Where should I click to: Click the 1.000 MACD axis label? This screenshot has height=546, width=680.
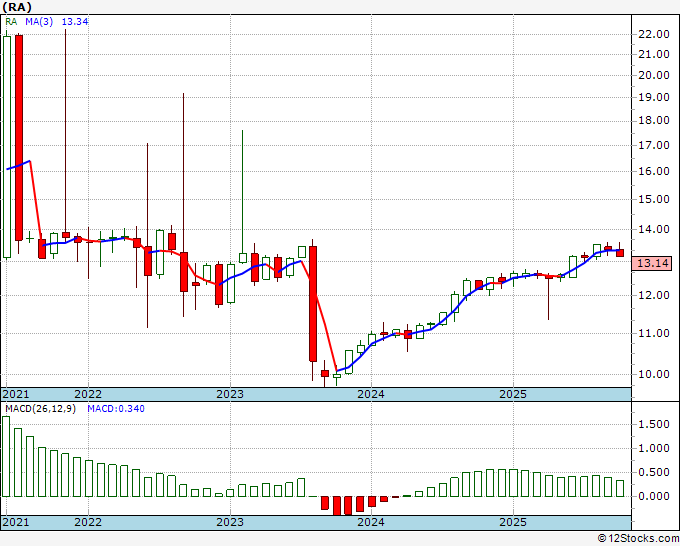tap(654, 448)
